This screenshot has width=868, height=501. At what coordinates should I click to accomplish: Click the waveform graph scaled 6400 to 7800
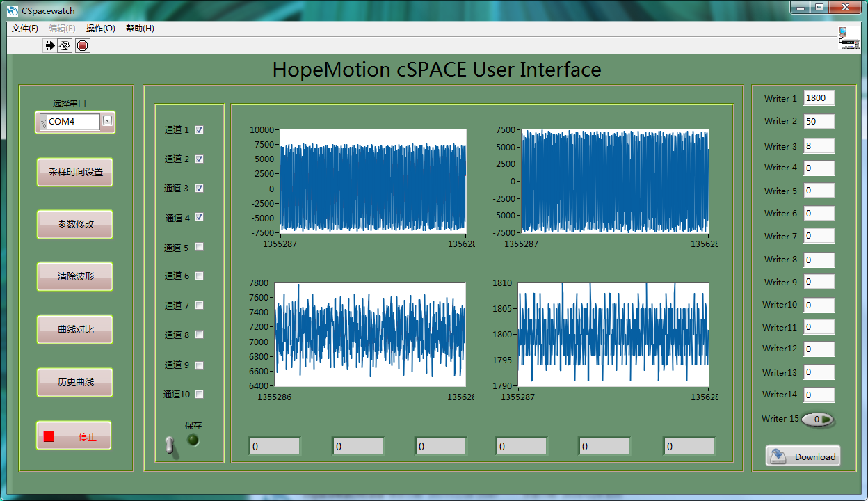(370, 335)
